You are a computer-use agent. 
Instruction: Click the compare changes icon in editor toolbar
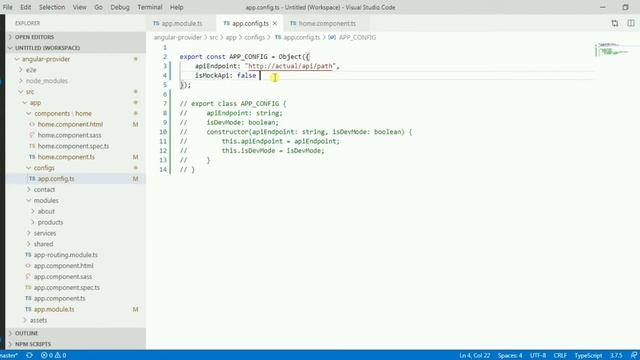[x=615, y=23]
